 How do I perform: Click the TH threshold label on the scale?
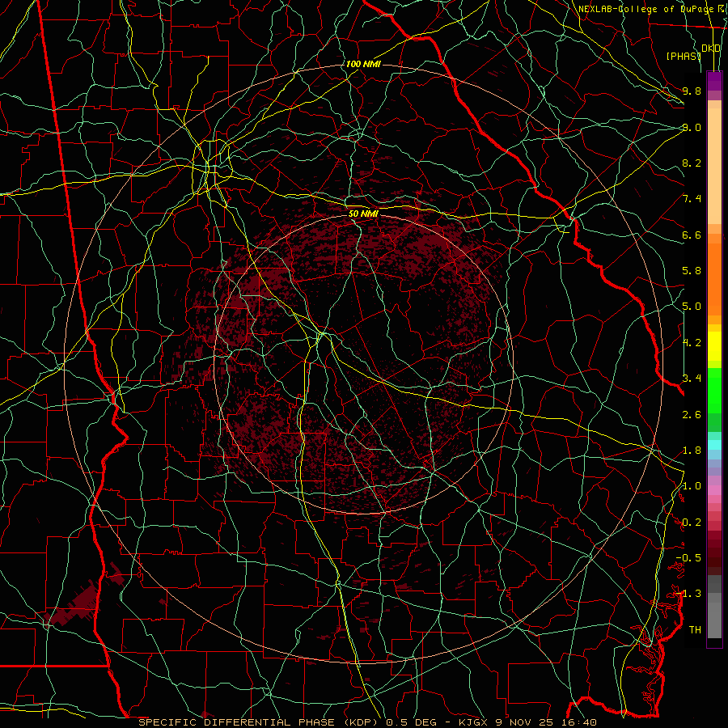(x=695, y=630)
